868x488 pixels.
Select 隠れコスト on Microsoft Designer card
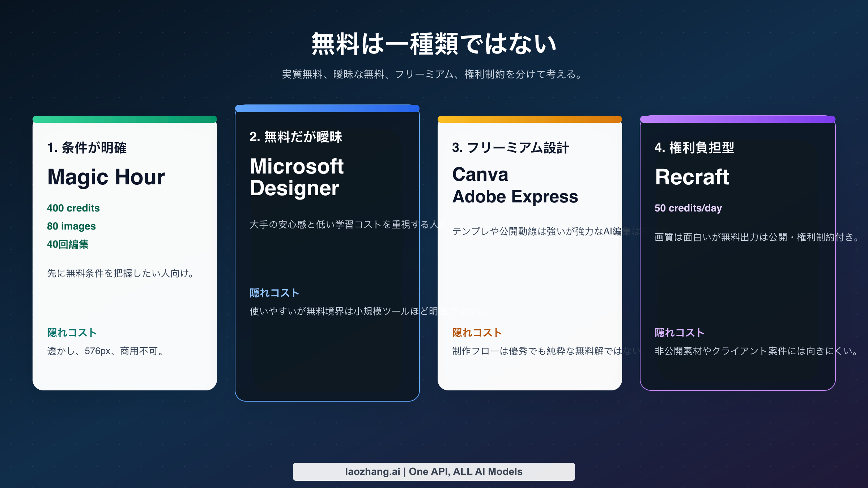274,293
